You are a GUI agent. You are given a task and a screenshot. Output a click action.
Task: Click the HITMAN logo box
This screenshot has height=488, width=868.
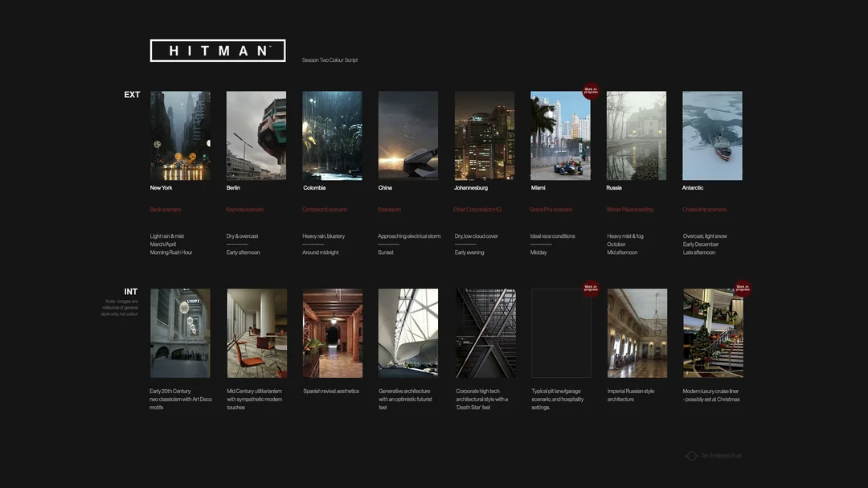coord(218,51)
